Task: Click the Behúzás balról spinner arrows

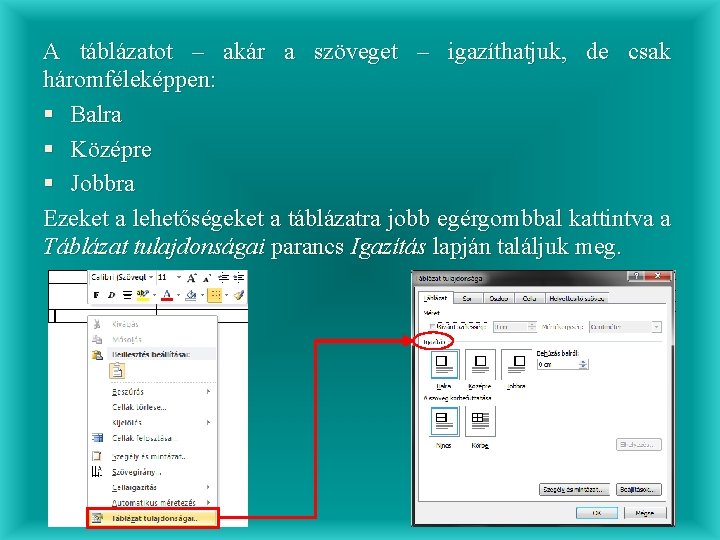Action: click(x=583, y=364)
